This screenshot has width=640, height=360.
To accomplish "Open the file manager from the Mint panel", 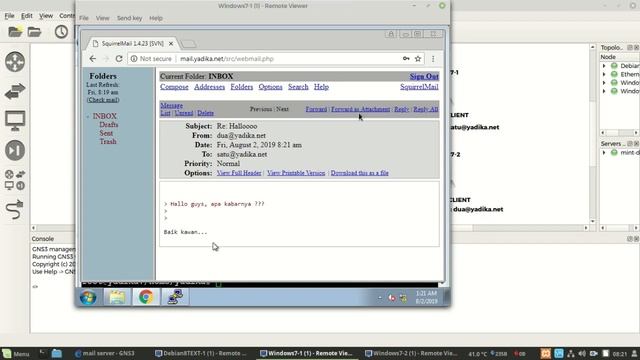I will [57, 353].
